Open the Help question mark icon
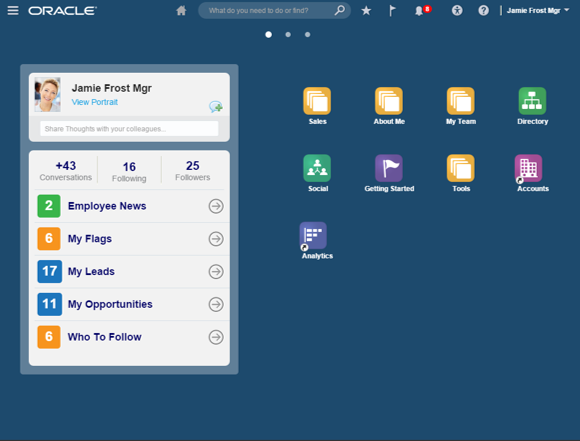Viewport: 580px width, 441px height. [x=483, y=10]
